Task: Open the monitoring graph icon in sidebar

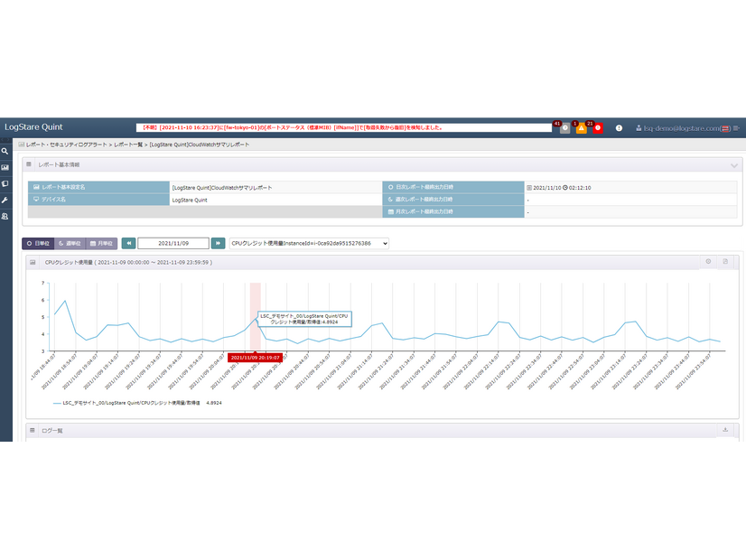Action: 5,168
